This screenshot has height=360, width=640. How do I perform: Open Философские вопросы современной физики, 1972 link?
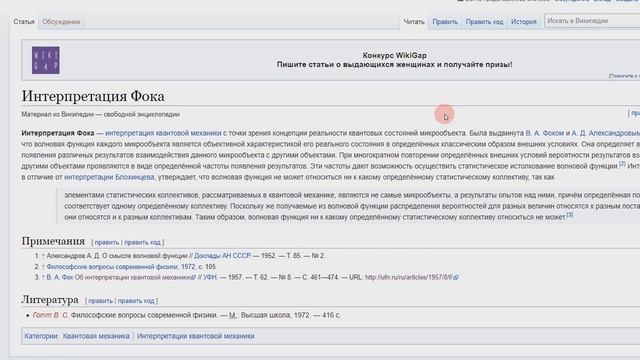click(x=121, y=267)
